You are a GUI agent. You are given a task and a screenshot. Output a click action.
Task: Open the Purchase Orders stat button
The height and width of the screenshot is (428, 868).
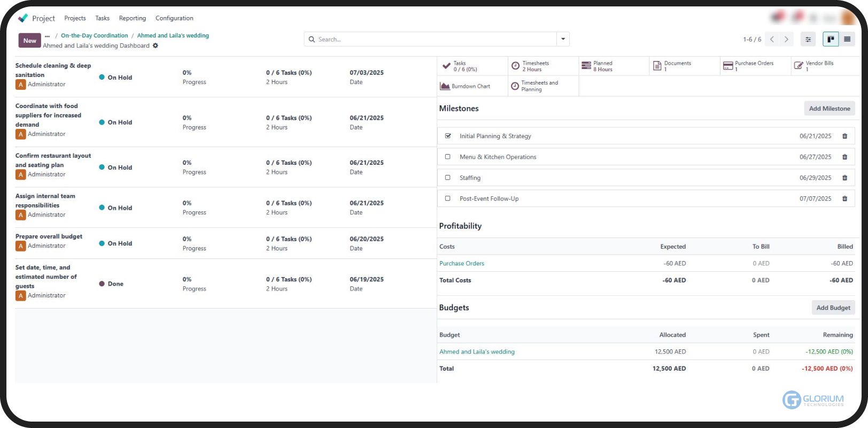pyautogui.click(x=748, y=66)
